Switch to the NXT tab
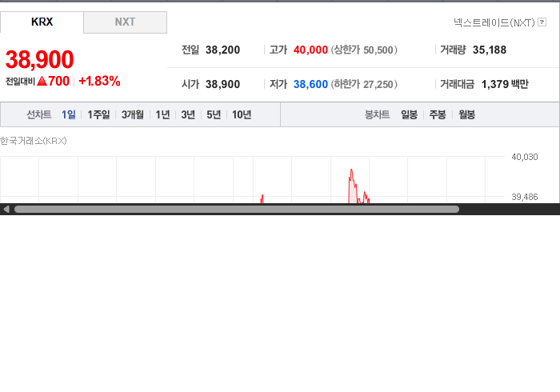Screen dimensions: 560x392 (125, 22)
